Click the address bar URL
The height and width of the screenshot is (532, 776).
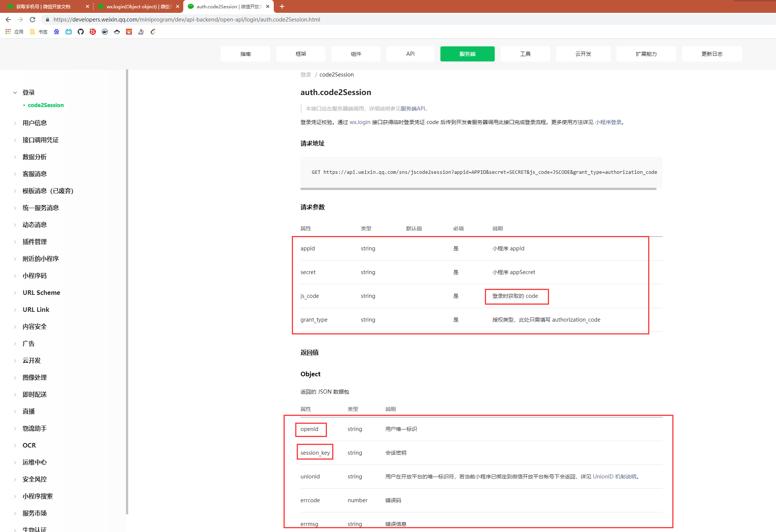click(187, 20)
